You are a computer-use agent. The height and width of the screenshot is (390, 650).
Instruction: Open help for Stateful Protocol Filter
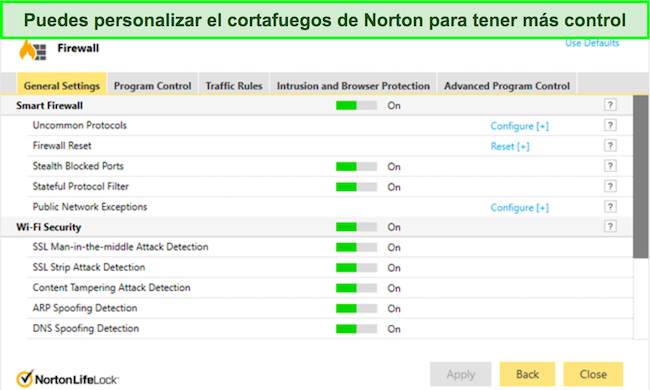[610, 186]
